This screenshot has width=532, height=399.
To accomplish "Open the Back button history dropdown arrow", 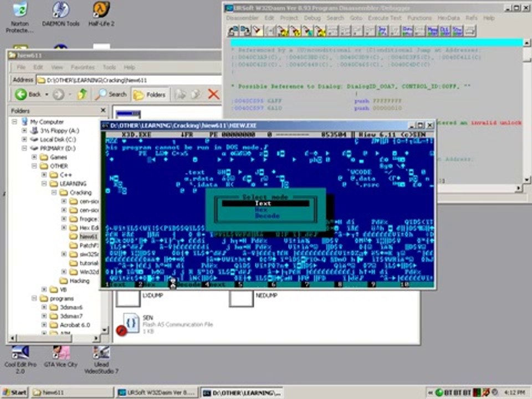I will point(47,94).
